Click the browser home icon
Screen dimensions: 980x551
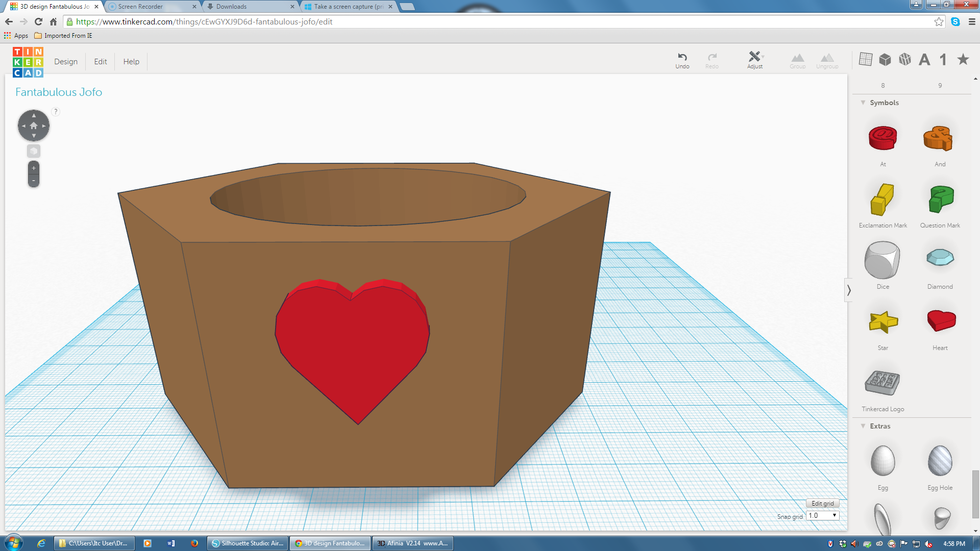tap(53, 21)
